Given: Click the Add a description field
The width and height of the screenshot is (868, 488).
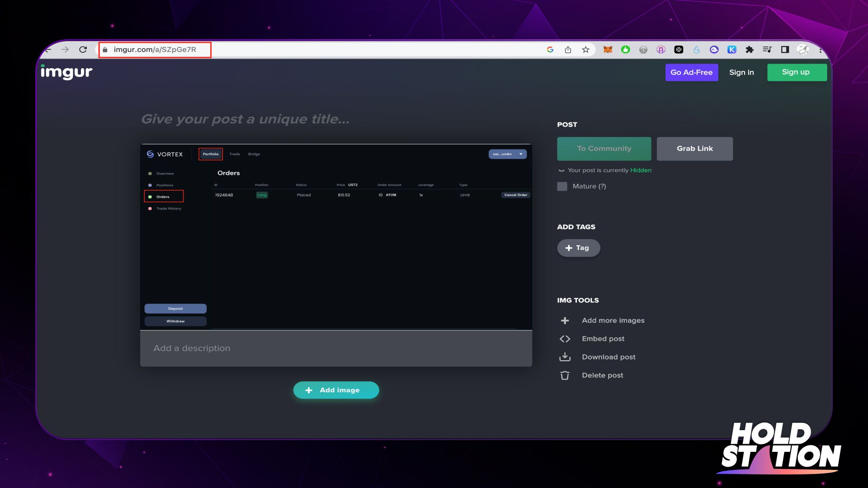Looking at the screenshot, I should pyautogui.click(x=336, y=348).
